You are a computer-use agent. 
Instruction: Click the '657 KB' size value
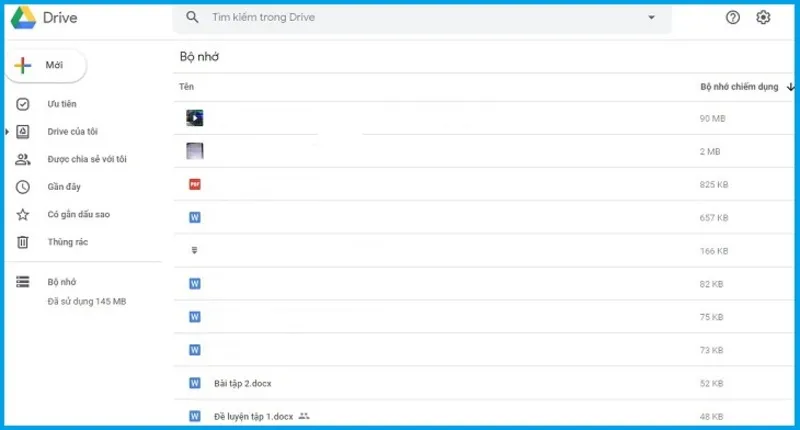coord(714,218)
